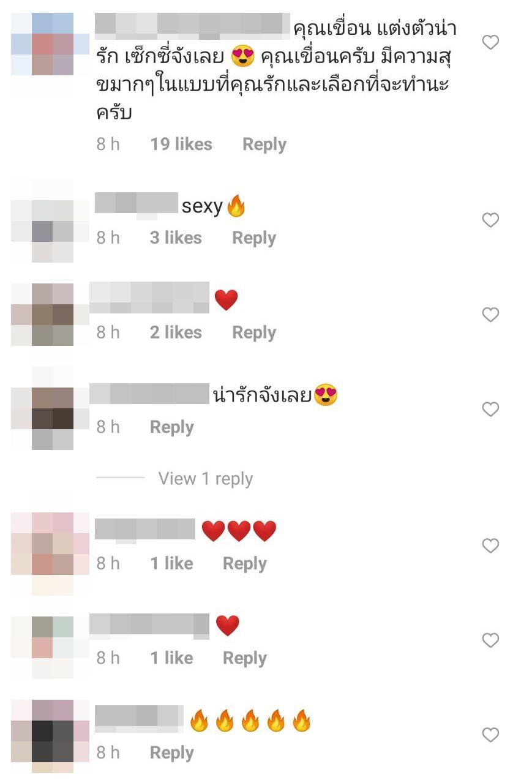The height and width of the screenshot is (783, 532).
Task: Open the 3 likes list
Action: [176, 238]
